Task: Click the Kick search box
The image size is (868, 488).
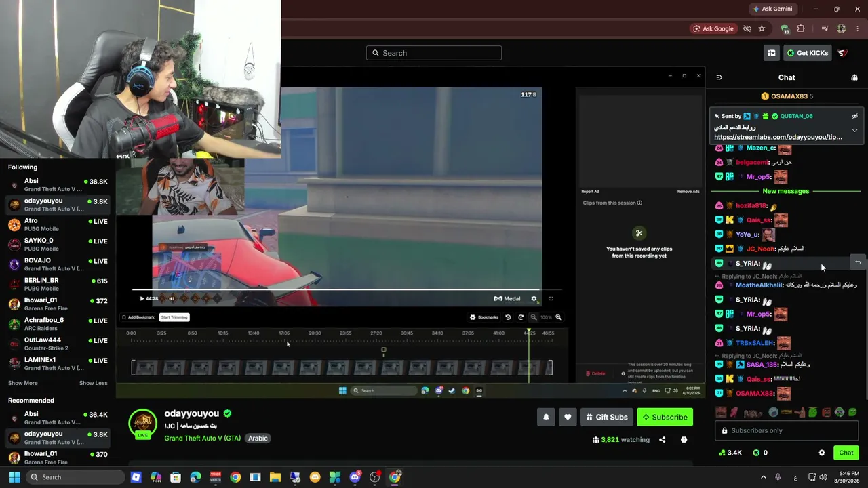Action: pyautogui.click(x=434, y=53)
